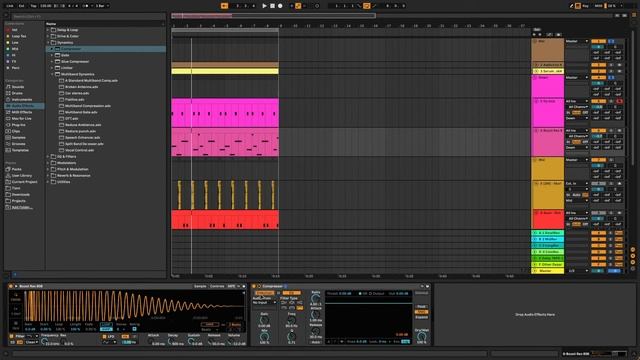Viewport: 640px width, 360px height.
Task: Collapse the Dynamics folder
Action: (x=48, y=42)
